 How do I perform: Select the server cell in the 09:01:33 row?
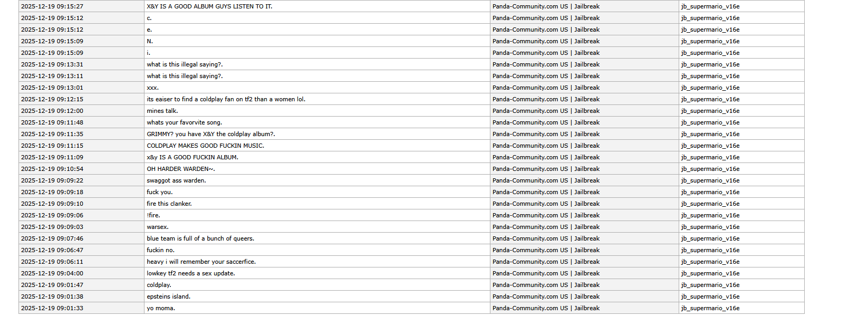546,308
